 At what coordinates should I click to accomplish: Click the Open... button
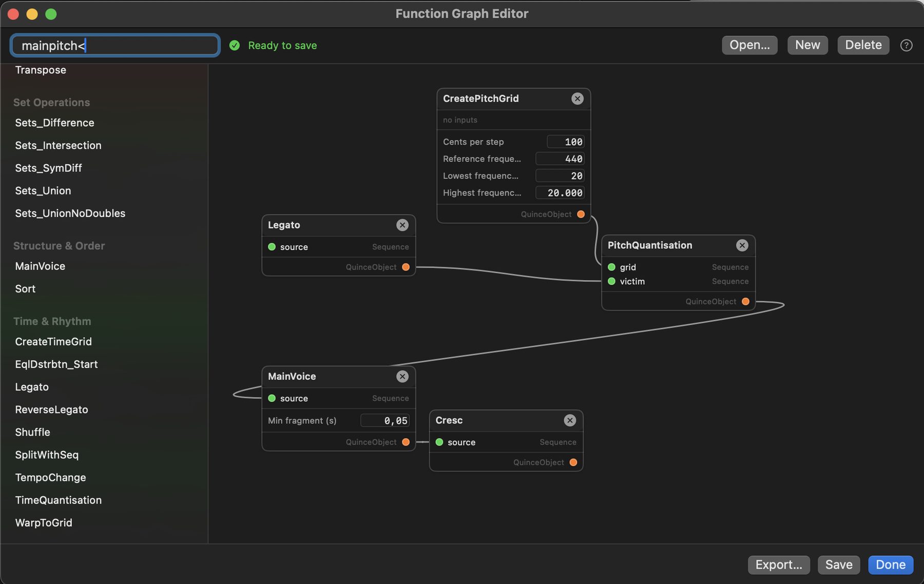point(749,45)
